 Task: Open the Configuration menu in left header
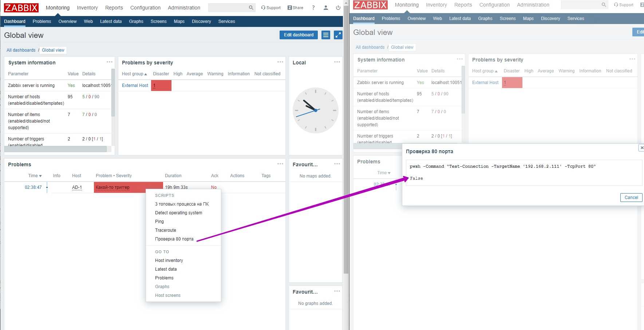tap(145, 8)
